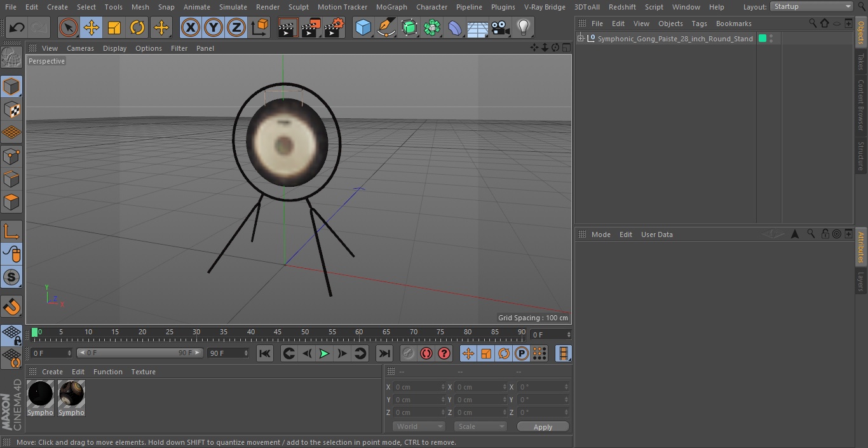
Task: Open the Redshift menu
Action: click(x=622, y=7)
